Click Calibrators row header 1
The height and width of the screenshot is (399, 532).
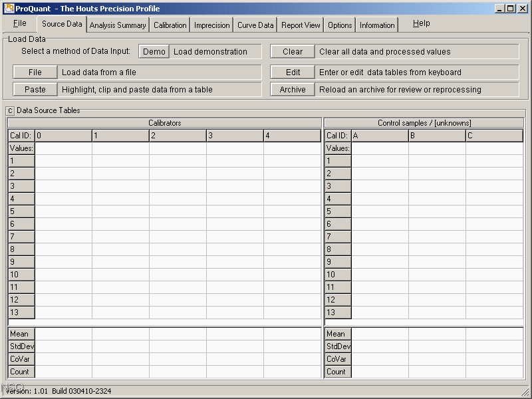[x=21, y=161]
